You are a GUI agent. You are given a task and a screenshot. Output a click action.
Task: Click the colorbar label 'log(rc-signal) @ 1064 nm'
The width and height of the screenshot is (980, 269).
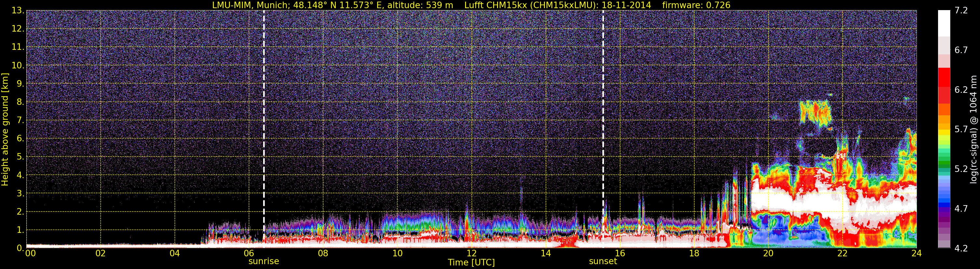(x=973, y=129)
